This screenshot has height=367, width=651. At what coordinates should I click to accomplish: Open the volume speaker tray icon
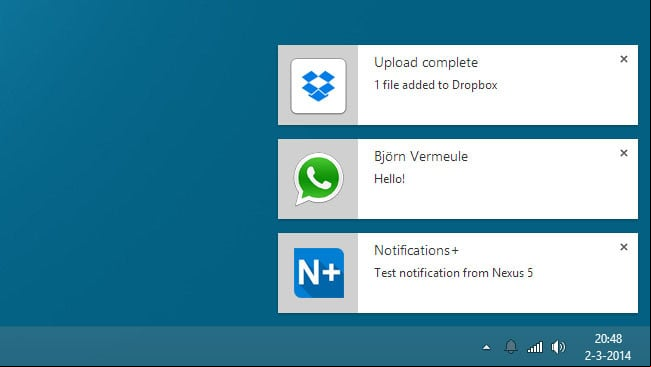558,347
